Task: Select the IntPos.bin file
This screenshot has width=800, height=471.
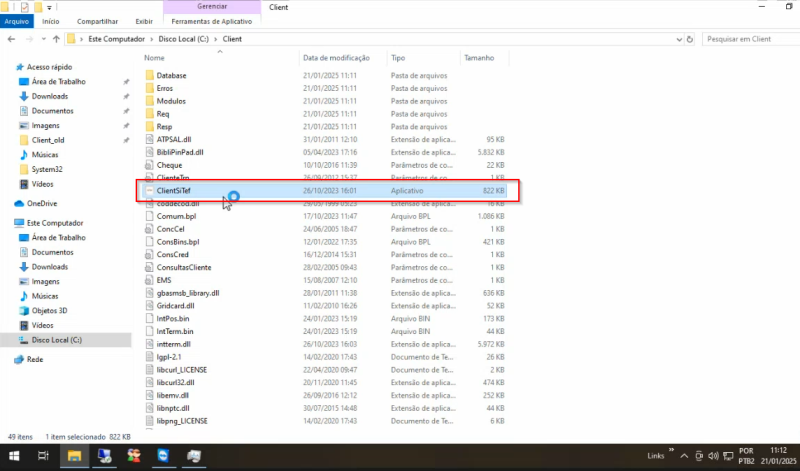Action: point(173,318)
